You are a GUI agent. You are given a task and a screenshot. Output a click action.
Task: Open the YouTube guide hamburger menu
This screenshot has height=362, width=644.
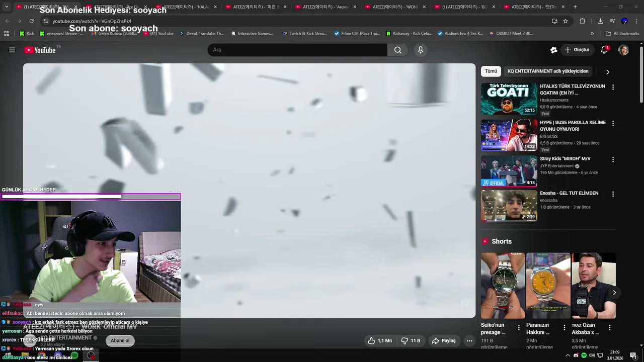click(12, 50)
